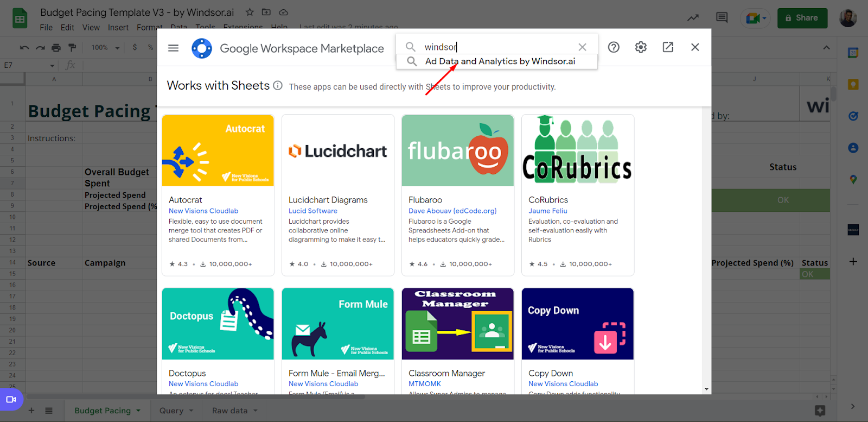The image size is (868, 422).
Task: Open the Marketplace hamburger menu
Action: point(174,48)
